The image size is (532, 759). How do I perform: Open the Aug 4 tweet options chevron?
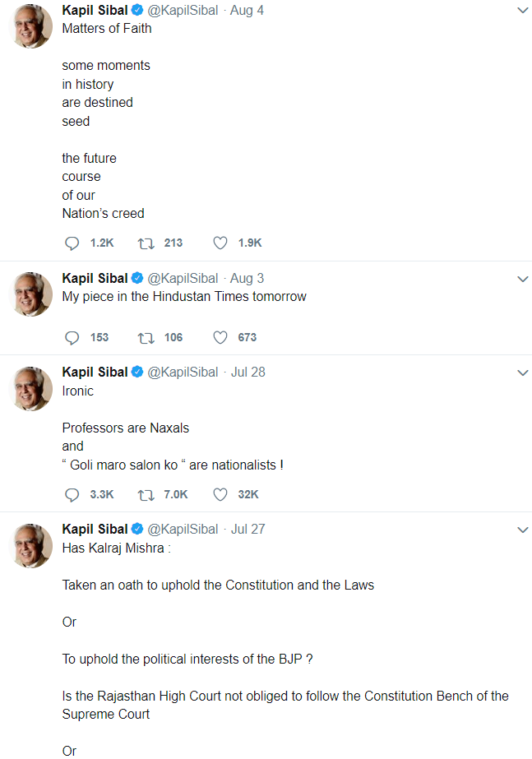pos(522,11)
